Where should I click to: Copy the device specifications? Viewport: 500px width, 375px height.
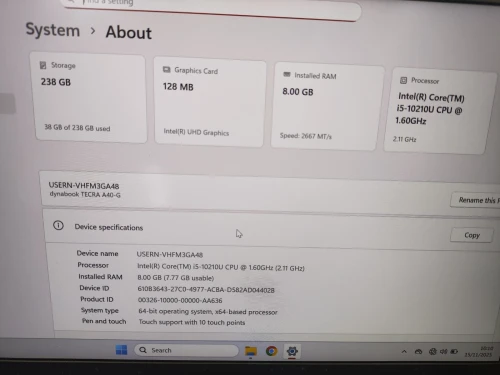472,235
